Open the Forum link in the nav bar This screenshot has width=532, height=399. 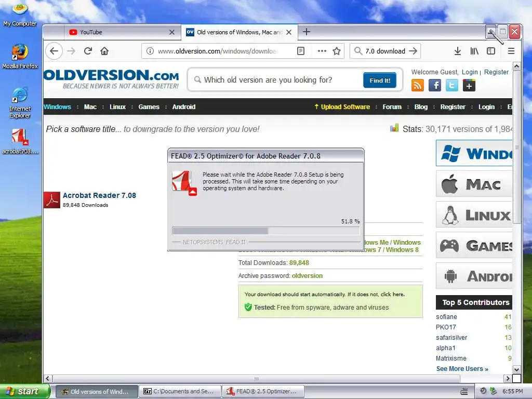click(392, 107)
